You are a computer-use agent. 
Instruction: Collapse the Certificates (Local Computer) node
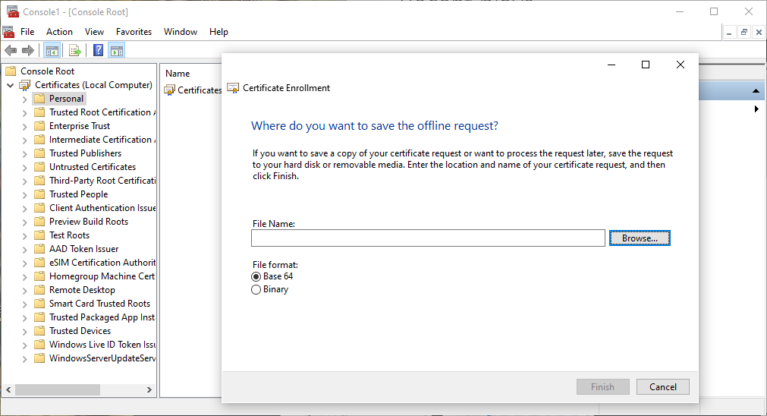point(10,85)
